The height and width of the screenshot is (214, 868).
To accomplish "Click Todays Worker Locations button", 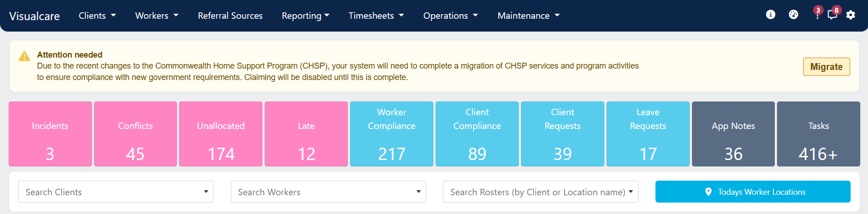I will [753, 192].
